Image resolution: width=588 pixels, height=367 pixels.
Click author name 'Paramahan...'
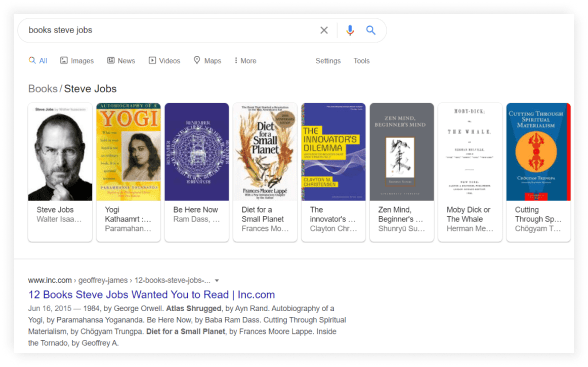point(128,229)
